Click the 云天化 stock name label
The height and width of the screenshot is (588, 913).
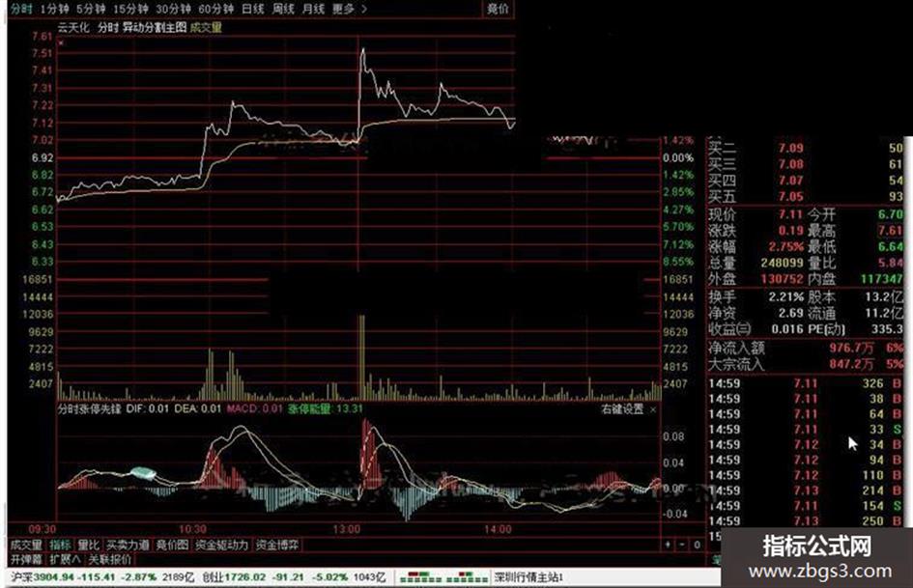pos(72,27)
